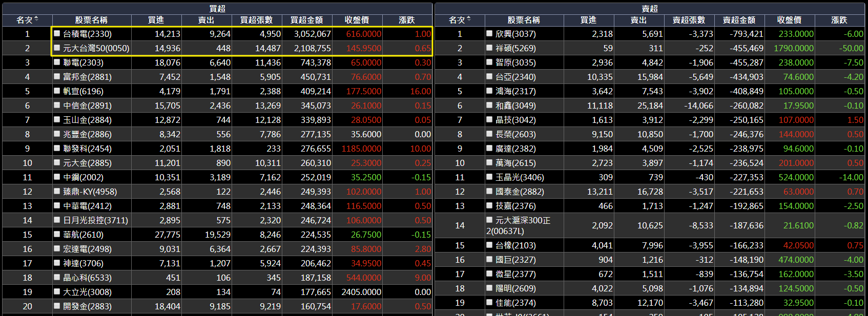
Task: Click the 技嘉(2376) stock name
Action: 515,206
